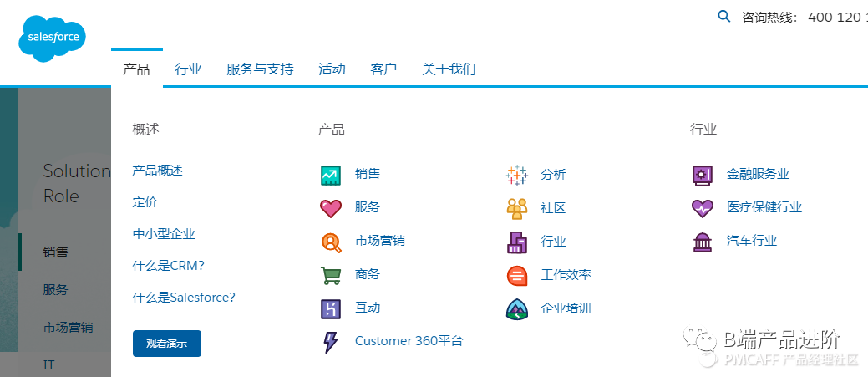Select the 销售 product link
Image resolution: width=868 pixels, height=377 pixels.
368,175
